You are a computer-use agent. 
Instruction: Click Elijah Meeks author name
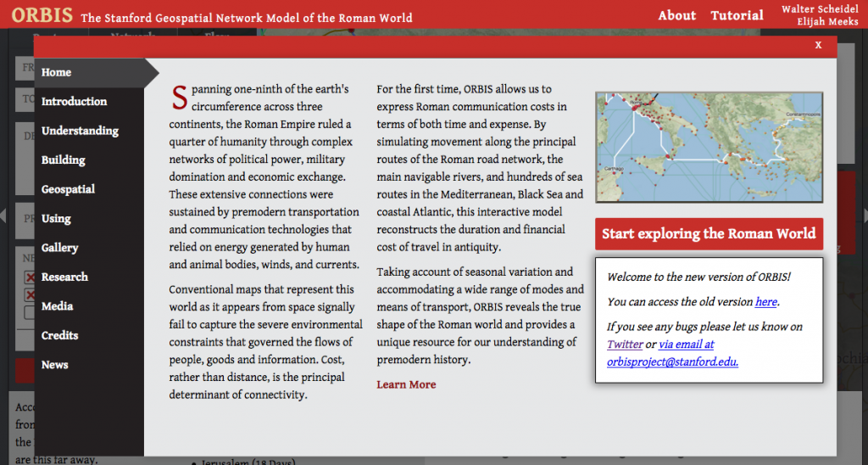click(x=827, y=21)
